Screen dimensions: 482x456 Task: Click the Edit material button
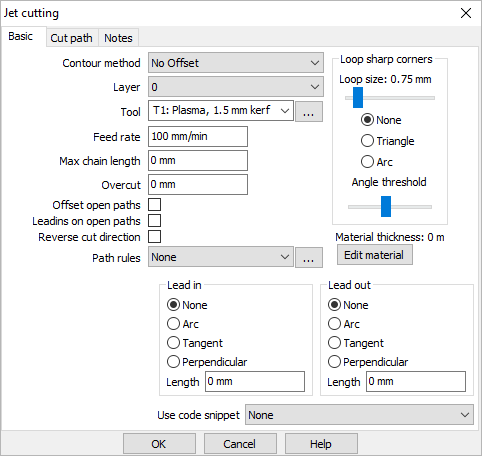tap(375, 255)
